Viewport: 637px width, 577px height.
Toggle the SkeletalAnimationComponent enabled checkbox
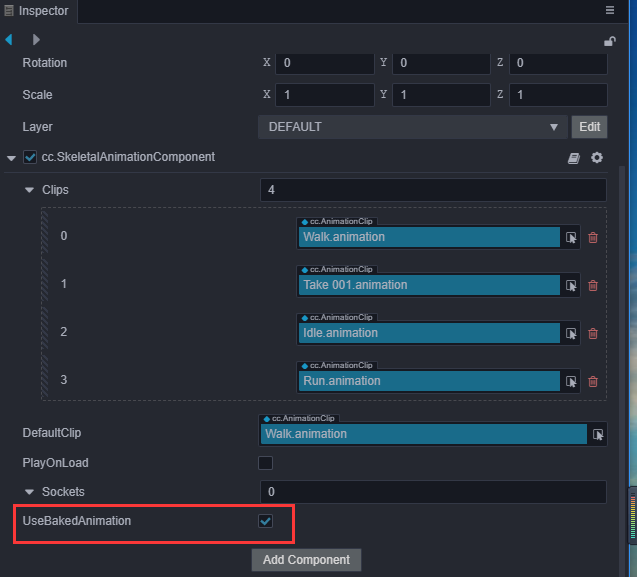coord(30,158)
